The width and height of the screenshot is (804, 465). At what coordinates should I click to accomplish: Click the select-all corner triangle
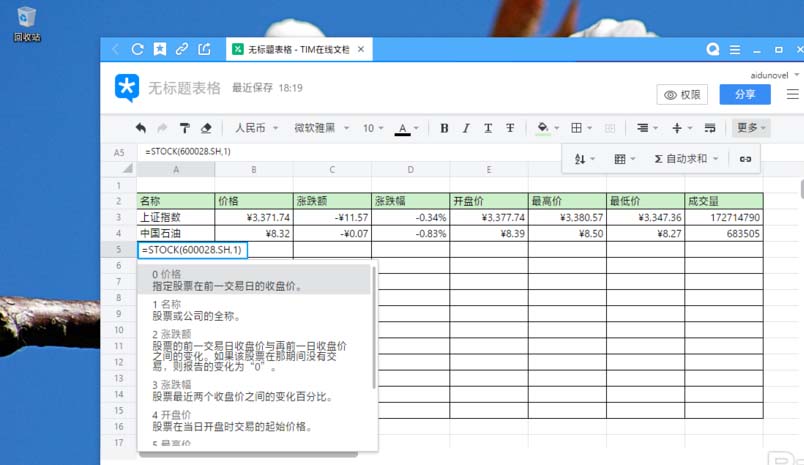[127, 168]
